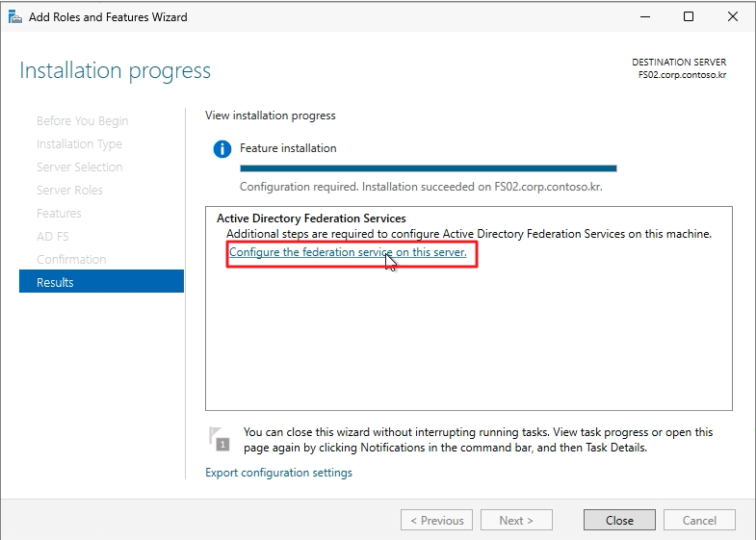Click the Installation progress page title

coord(115,71)
